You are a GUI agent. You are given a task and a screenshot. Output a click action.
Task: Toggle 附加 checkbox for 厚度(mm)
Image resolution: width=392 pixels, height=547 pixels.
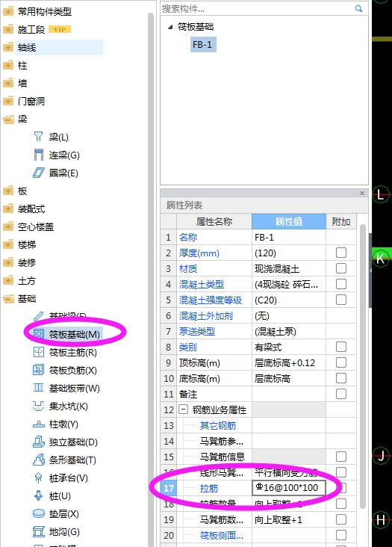341,253
